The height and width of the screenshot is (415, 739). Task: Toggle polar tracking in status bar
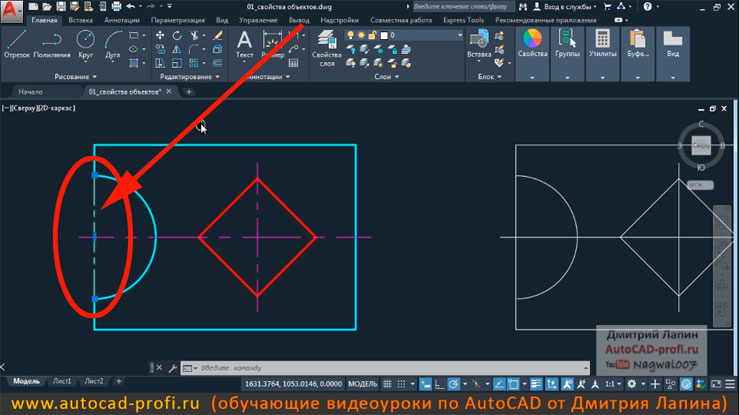tap(453, 384)
